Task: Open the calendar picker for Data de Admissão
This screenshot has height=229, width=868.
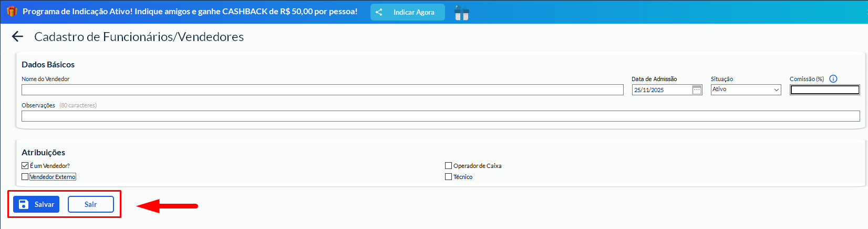Action: pos(697,90)
